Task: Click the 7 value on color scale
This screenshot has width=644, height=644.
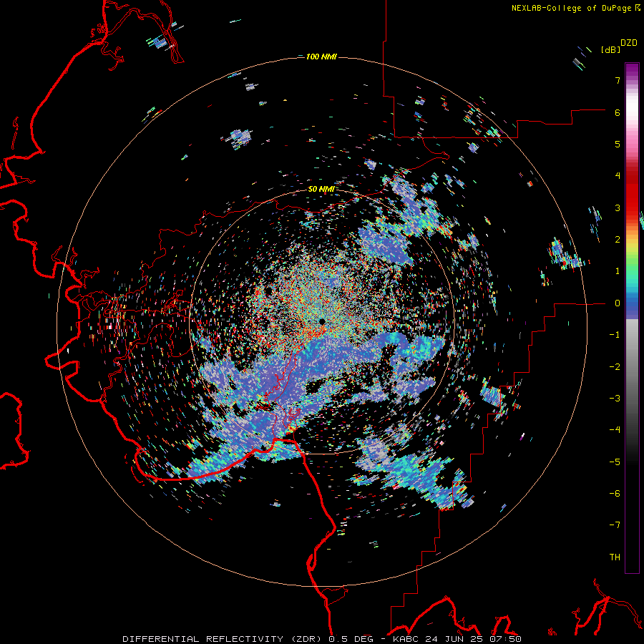Action: [x=618, y=80]
